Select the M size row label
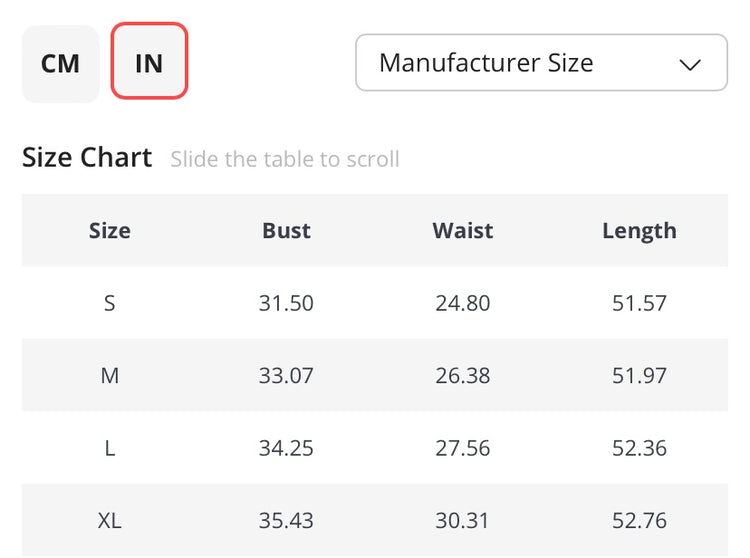Image resolution: width=750 pixels, height=558 pixels. pyautogui.click(x=110, y=376)
